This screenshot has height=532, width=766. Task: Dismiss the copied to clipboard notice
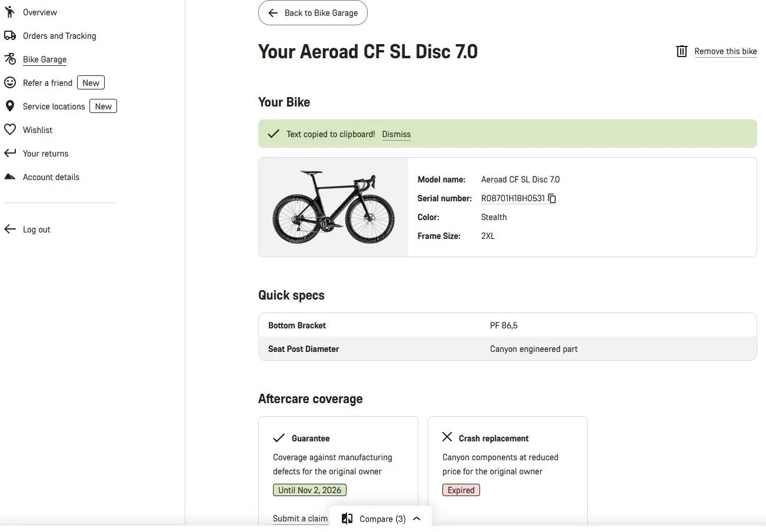(396, 134)
